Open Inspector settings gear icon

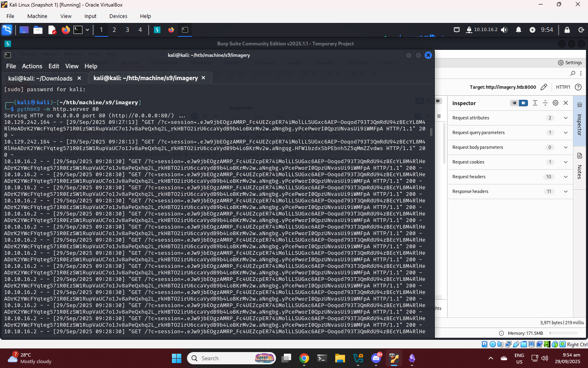coord(555,103)
